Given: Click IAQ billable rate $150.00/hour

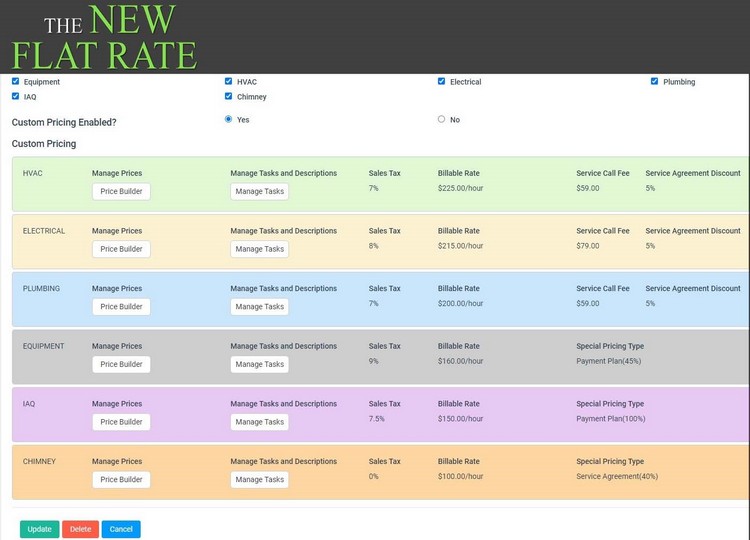Looking at the screenshot, I should coord(460,419).
